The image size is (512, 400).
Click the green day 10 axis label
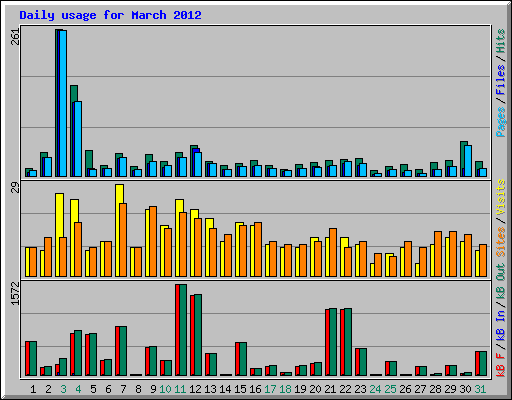pos(165,389)
